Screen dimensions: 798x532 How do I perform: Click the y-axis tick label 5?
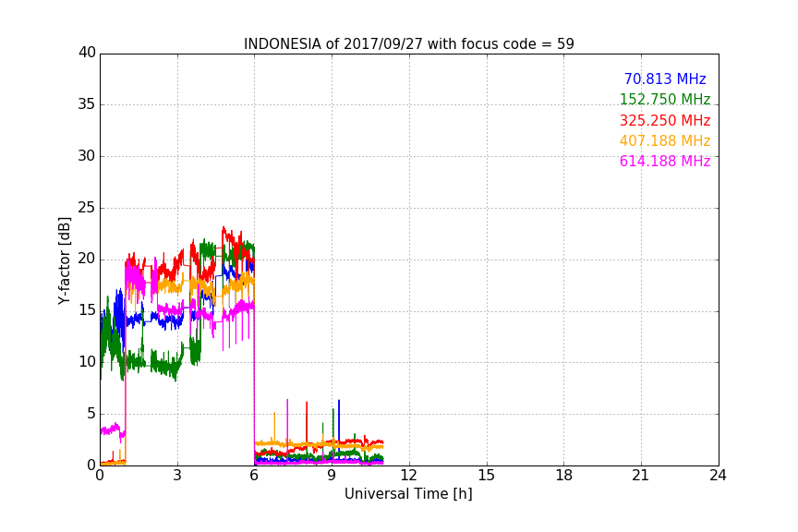[91, 414]
